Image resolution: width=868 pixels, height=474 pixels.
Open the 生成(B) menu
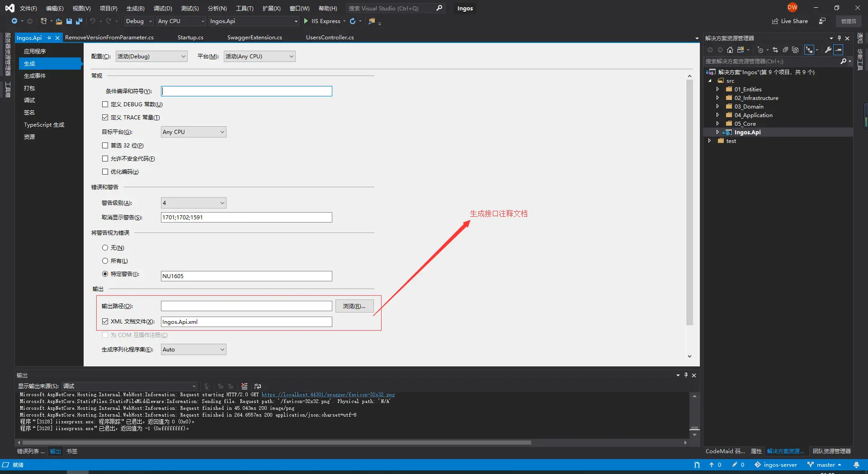coord(135,9)
